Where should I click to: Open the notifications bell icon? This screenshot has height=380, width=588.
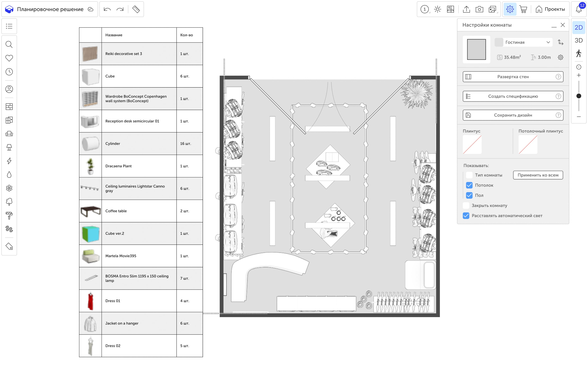click(579, 9)
